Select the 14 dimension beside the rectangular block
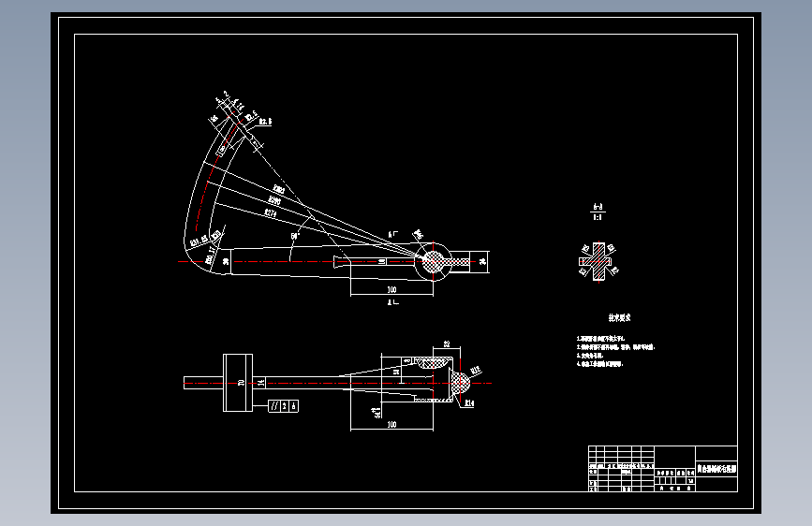Image resolution: width=812 pixels, height=526 pixels. [261, 383]
